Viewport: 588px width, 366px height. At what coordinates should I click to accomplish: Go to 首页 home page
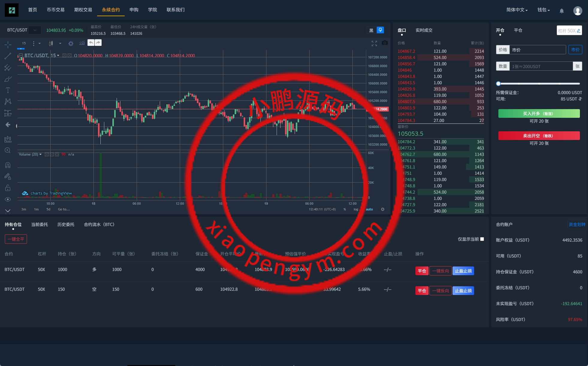[x=33, y=10]
